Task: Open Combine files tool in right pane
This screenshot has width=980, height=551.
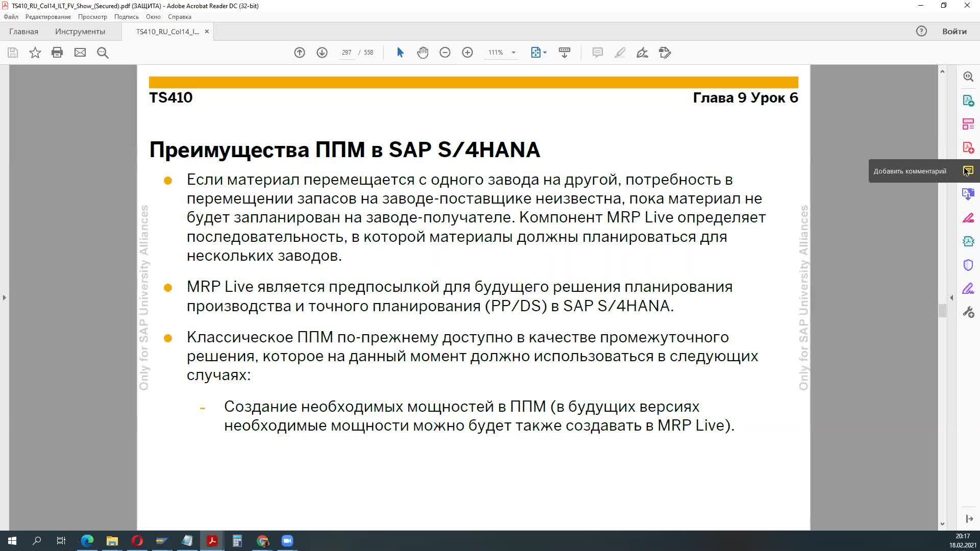Action: coord(968,194)
